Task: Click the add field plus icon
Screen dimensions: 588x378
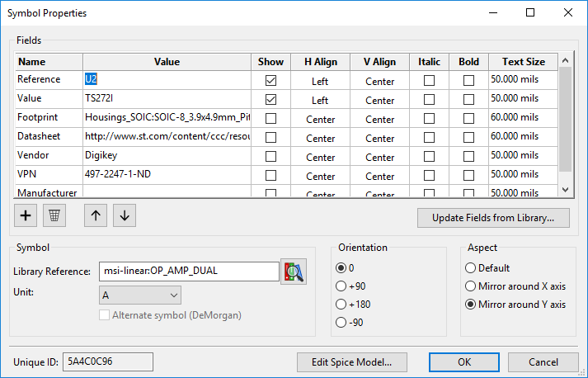Action: (x=26, y=215)
